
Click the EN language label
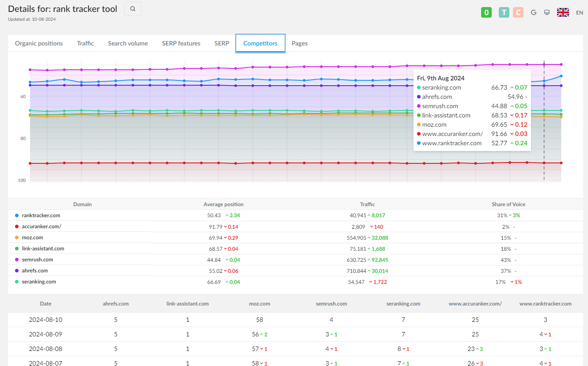[580, 13]
